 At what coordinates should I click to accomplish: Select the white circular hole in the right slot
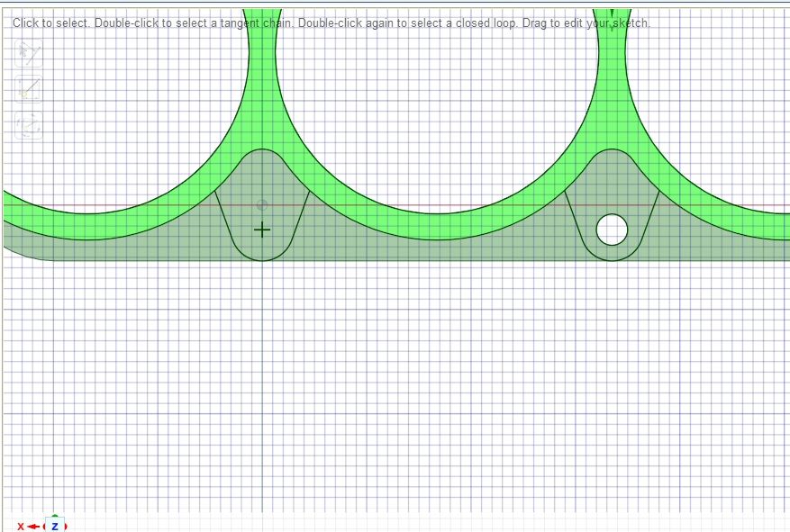coord(612,230)
